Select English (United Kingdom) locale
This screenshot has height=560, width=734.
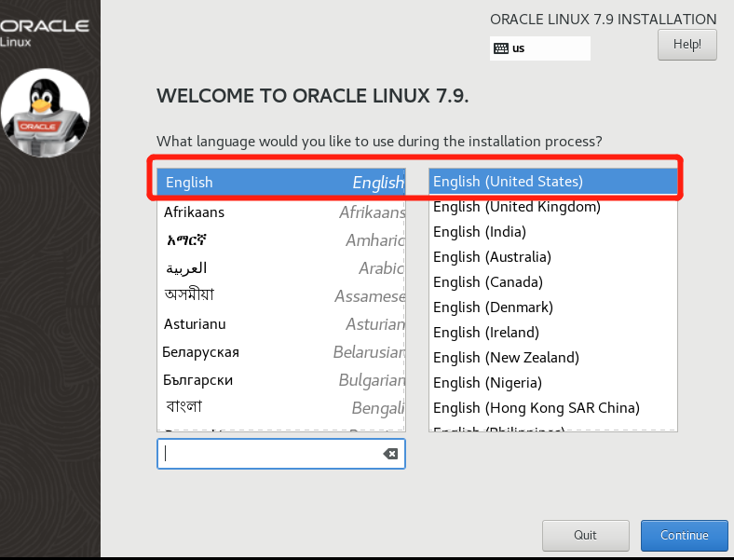(553, 207)
